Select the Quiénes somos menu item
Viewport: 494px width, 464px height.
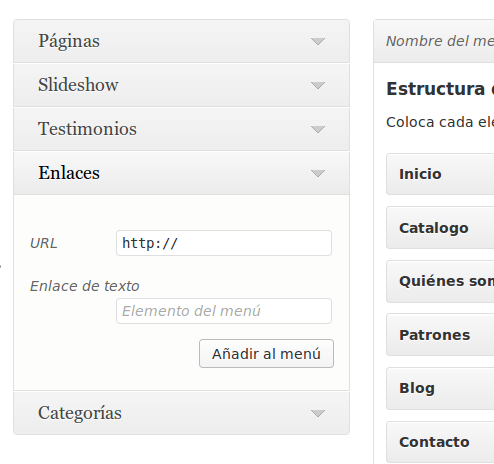[x=440, y=281]
